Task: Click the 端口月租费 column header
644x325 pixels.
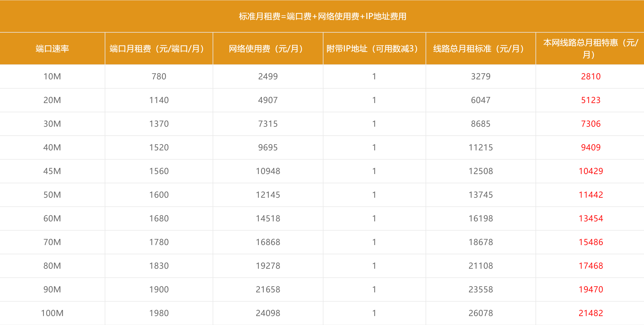Action: click(x=158, y=48)
